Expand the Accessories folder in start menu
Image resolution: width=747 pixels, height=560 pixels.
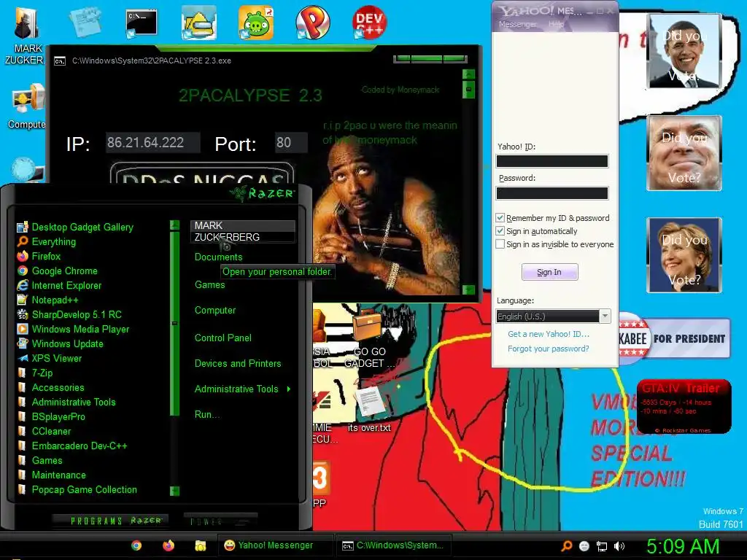tap(50, 388)
